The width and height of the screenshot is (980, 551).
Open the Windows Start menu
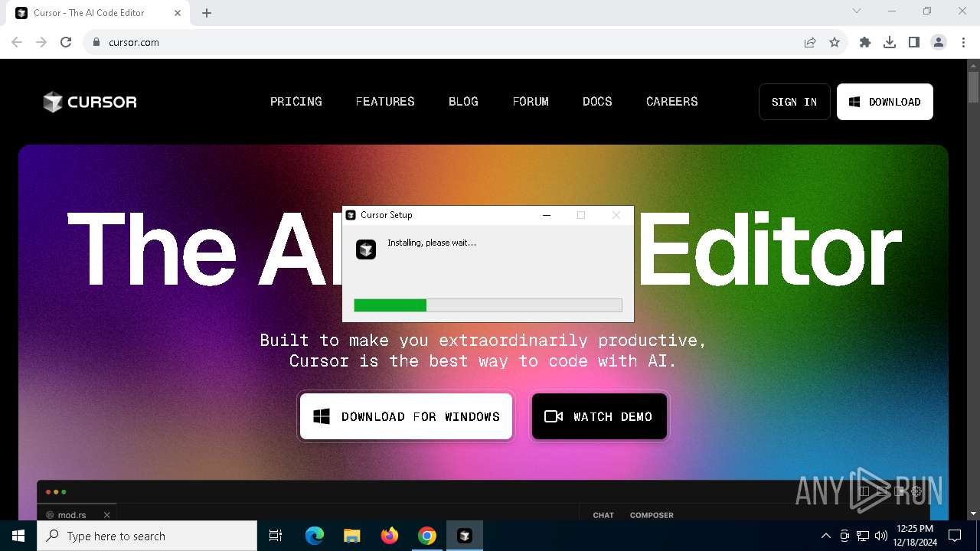point(18,536)
